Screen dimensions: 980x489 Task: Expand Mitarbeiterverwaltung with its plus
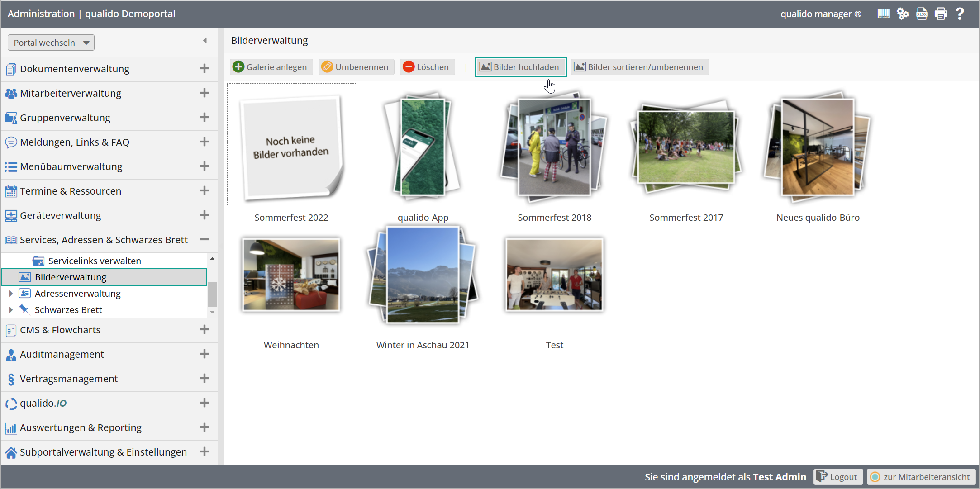point(205,93)
